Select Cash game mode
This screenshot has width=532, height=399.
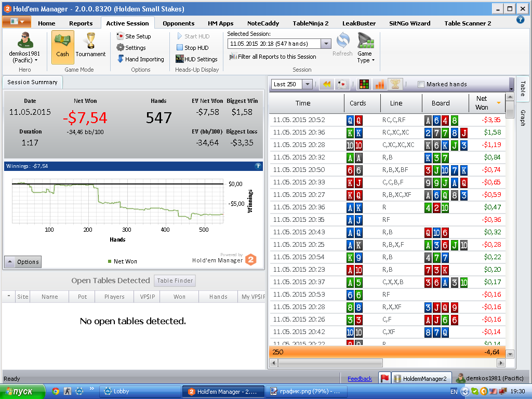point(62,47)
